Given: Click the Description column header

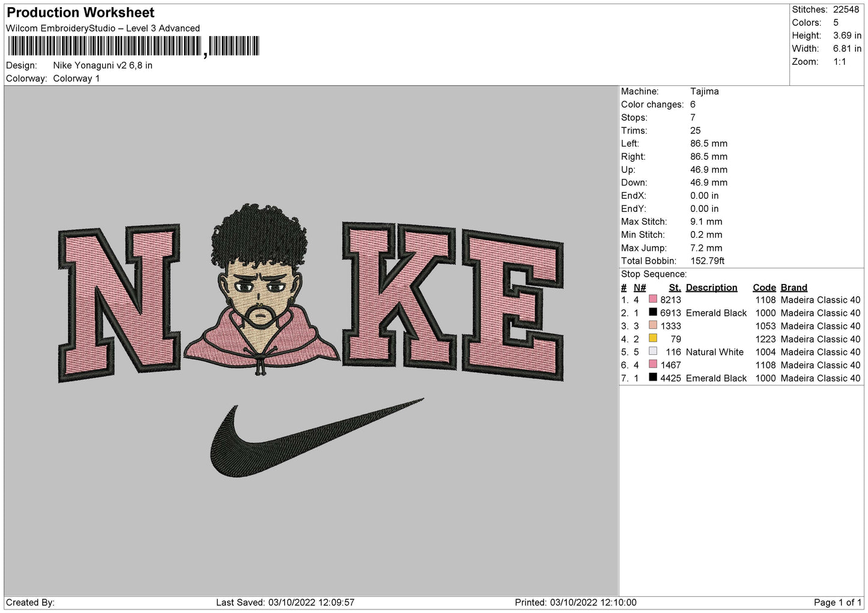Looking at the screenshot, I should coord(711,288).
